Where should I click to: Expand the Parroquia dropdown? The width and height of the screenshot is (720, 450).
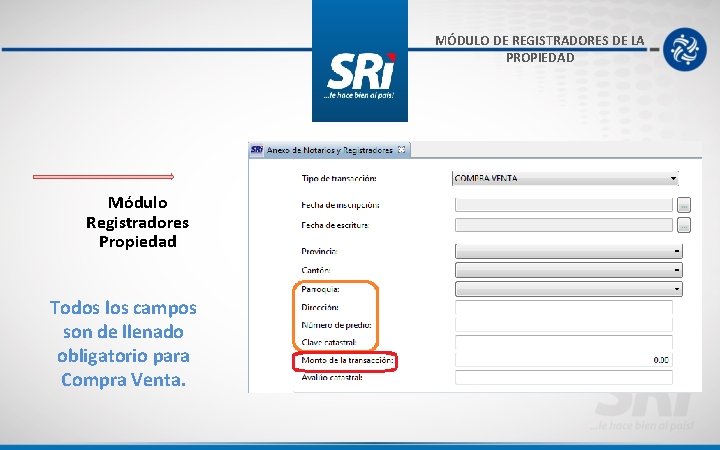[x=568, y=289]
